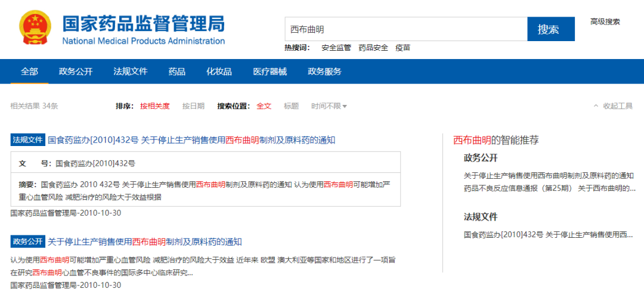Switch to the 化妆品 tab
Viewport: 644px width, 301px height.
(219, 72)
